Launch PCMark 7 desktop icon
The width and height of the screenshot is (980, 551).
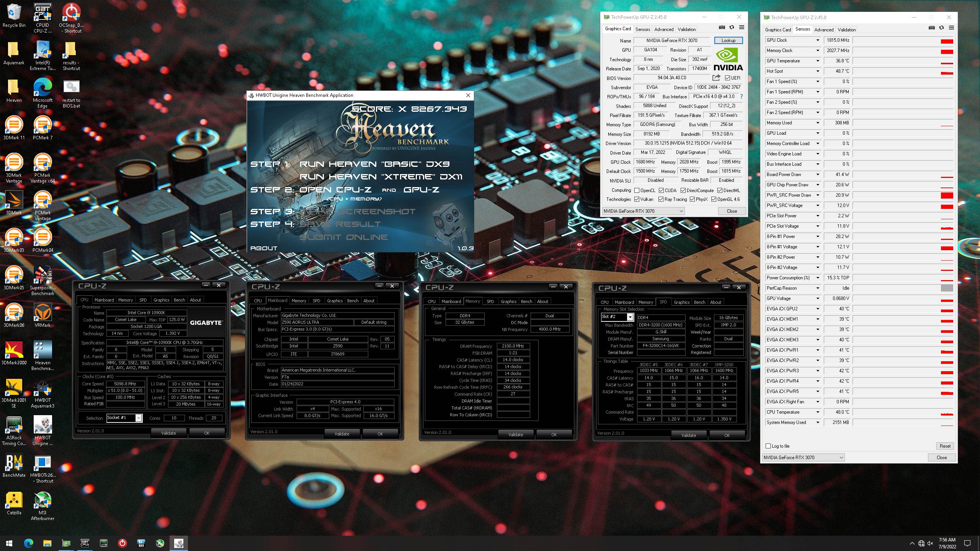(x=42, y=128)
